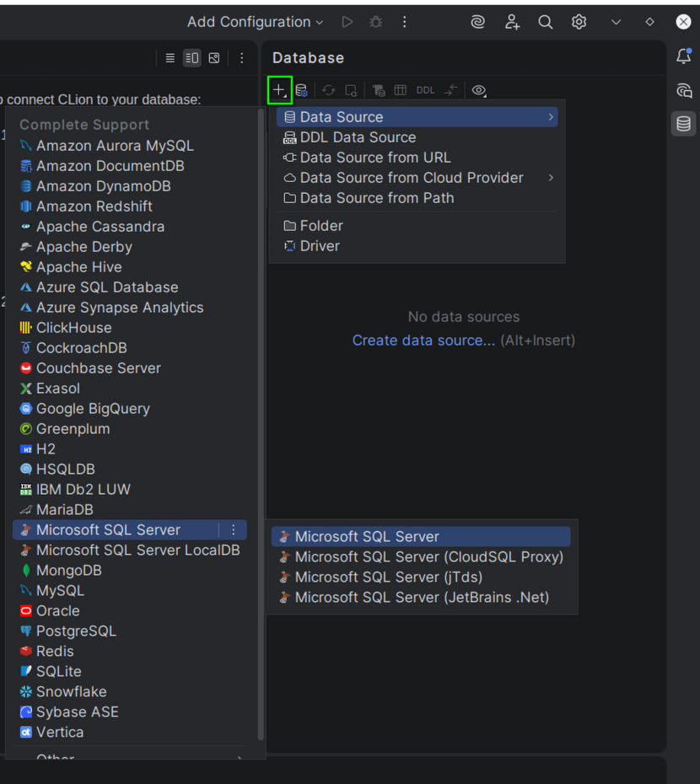Expand Data Source from Cloud Provider submenu

pos(551,178)
